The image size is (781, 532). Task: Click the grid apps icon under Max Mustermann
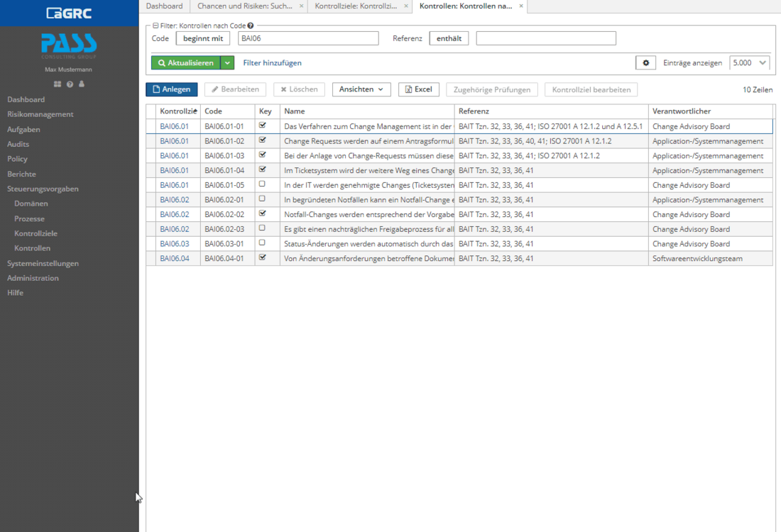pyautogui.click(x=58, y=84)
